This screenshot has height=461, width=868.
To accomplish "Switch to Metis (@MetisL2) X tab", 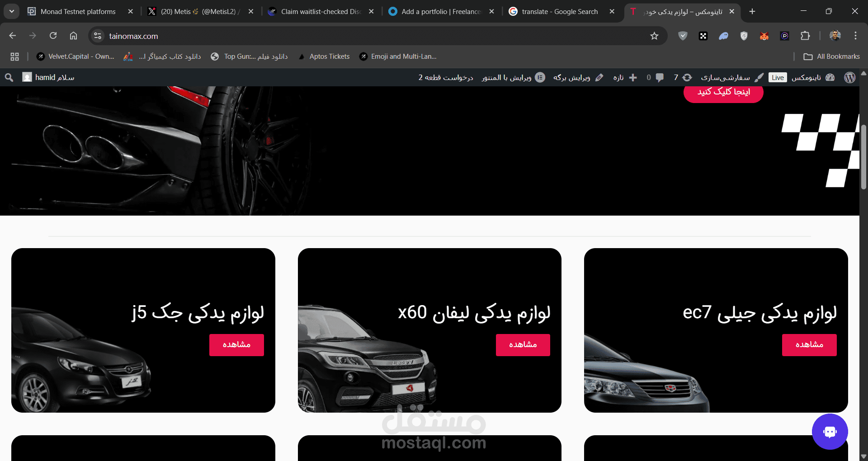I will pyautogui.click(x=200, y=11).
